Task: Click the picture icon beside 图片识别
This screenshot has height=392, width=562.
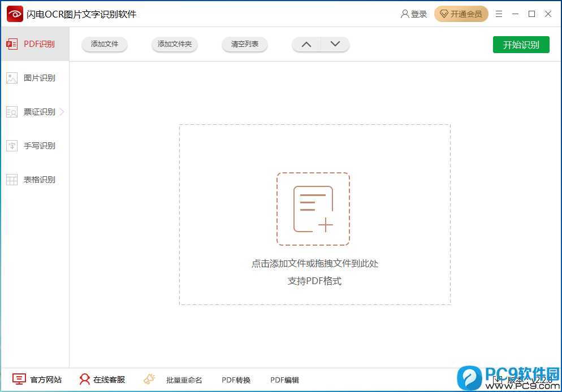Action: pyautogui.click(x=12, y=78)
